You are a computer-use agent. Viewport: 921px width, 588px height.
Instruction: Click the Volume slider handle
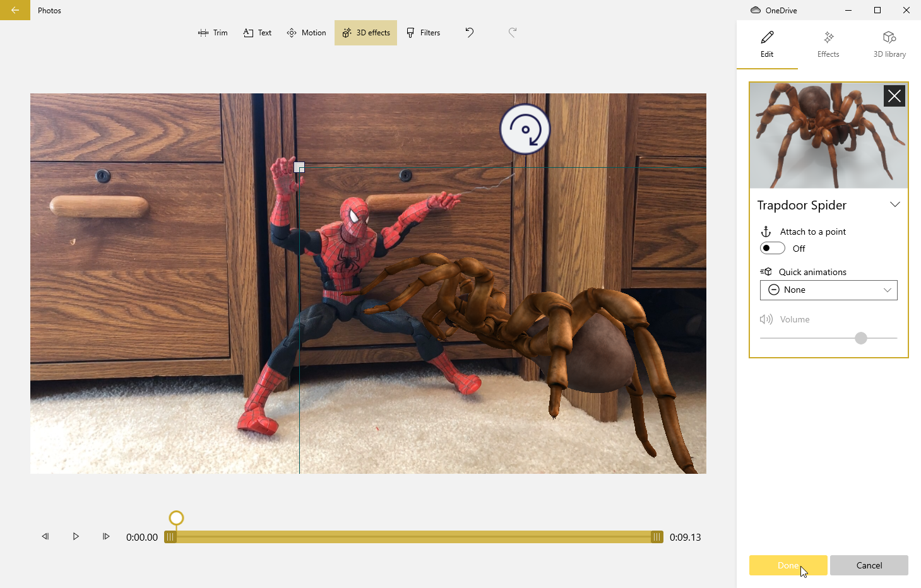[x=861, y=338]
